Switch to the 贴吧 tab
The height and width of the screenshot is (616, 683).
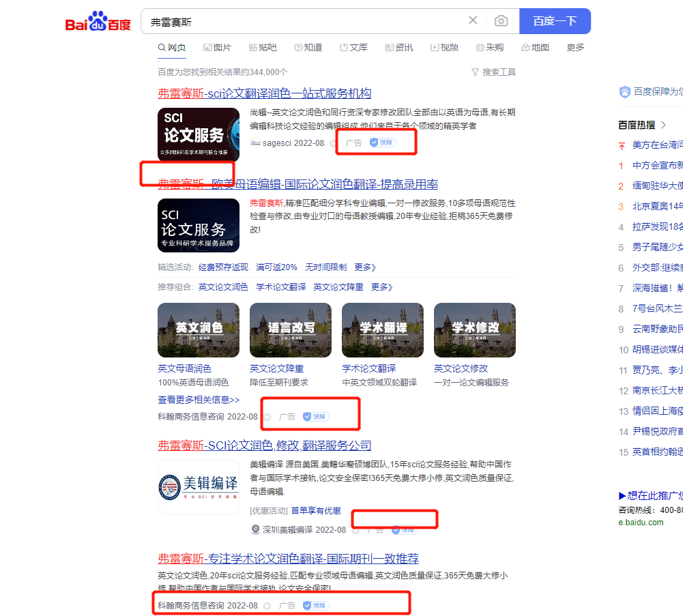coord(263,48)
